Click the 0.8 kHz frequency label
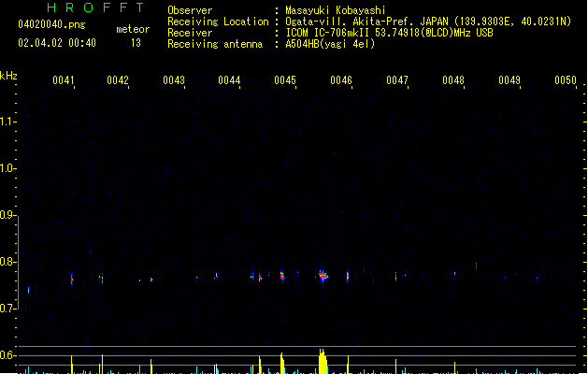This screenshot has height=374, width=588. 7,262
